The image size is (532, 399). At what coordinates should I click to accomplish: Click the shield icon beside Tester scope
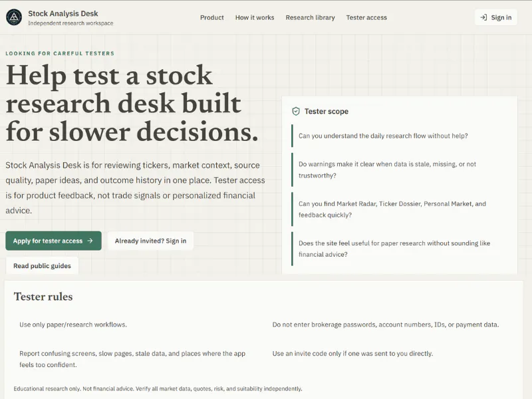click(x=296, y=111)
